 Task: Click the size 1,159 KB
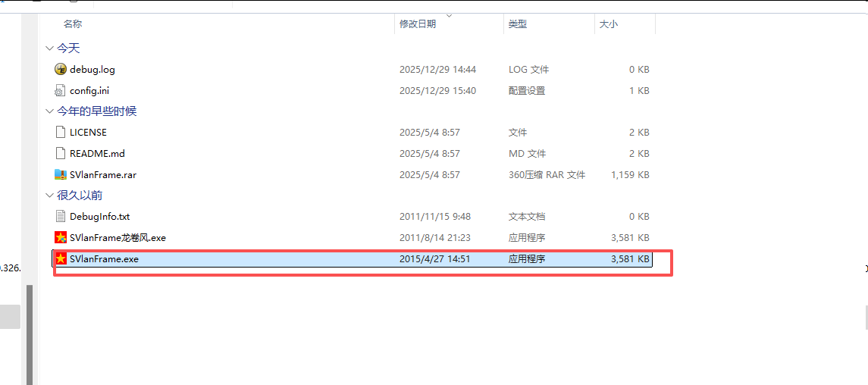pos(630,175)
